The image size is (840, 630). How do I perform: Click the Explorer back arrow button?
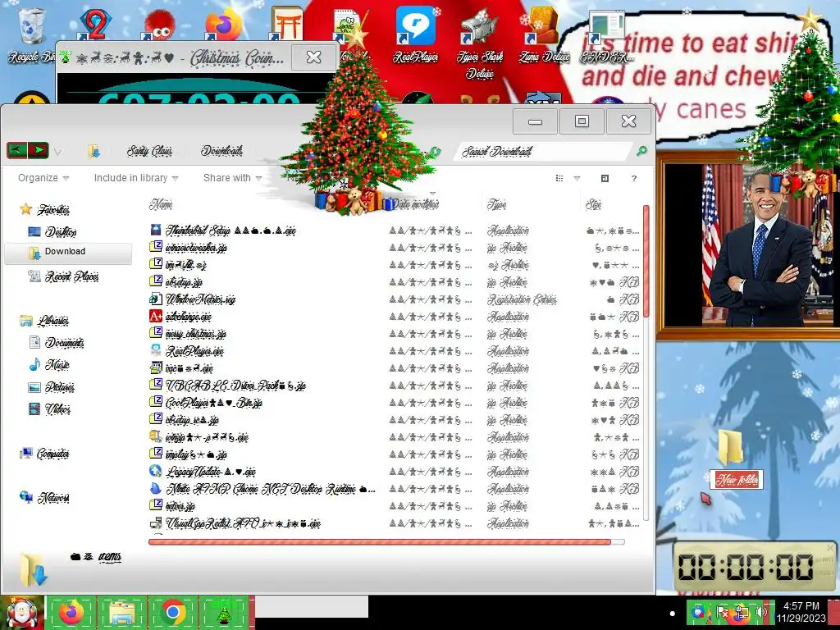pos(16,151)
